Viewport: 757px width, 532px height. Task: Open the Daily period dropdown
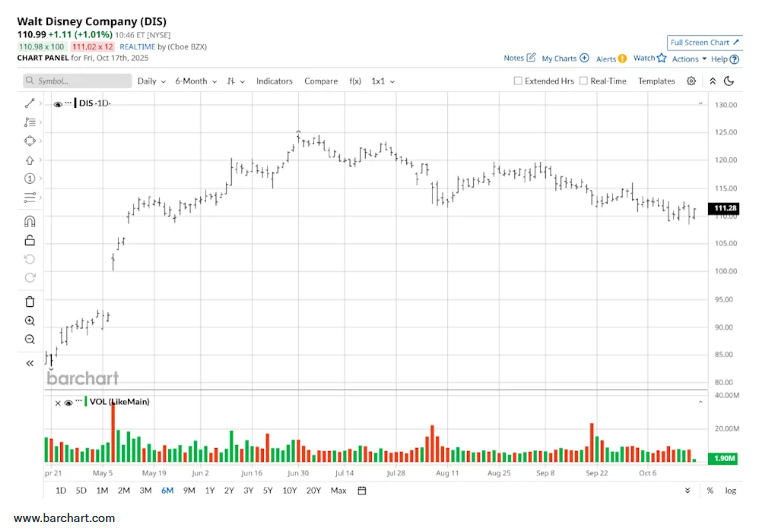[x=151, y=81]
